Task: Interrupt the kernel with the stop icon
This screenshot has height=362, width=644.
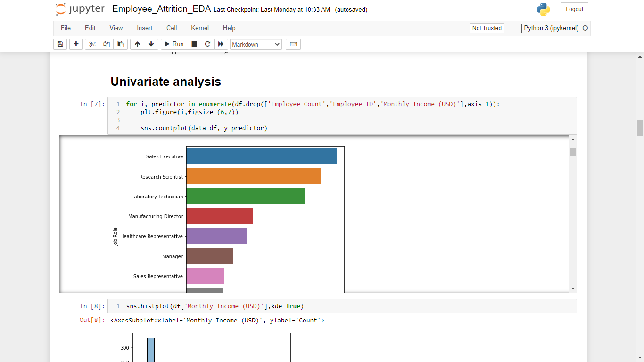Action: tap(194, 44)
